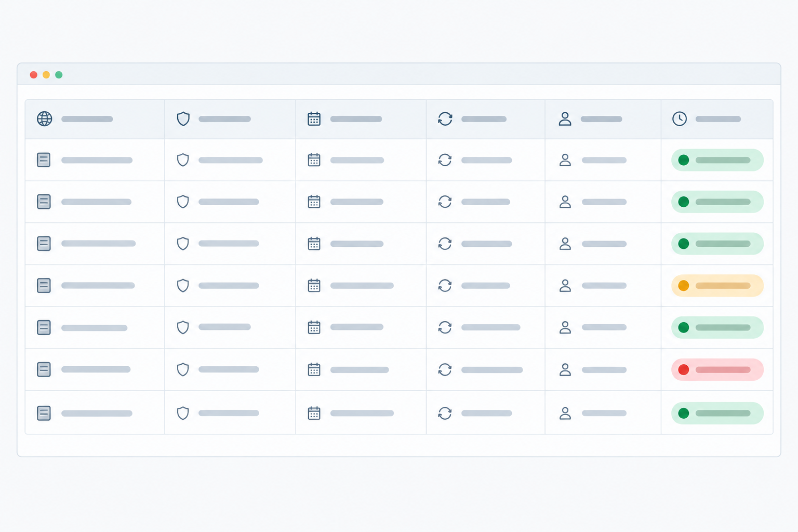798x532 pixels.
Task: Click the refresh icon in the red-status row
Action: 445,369
